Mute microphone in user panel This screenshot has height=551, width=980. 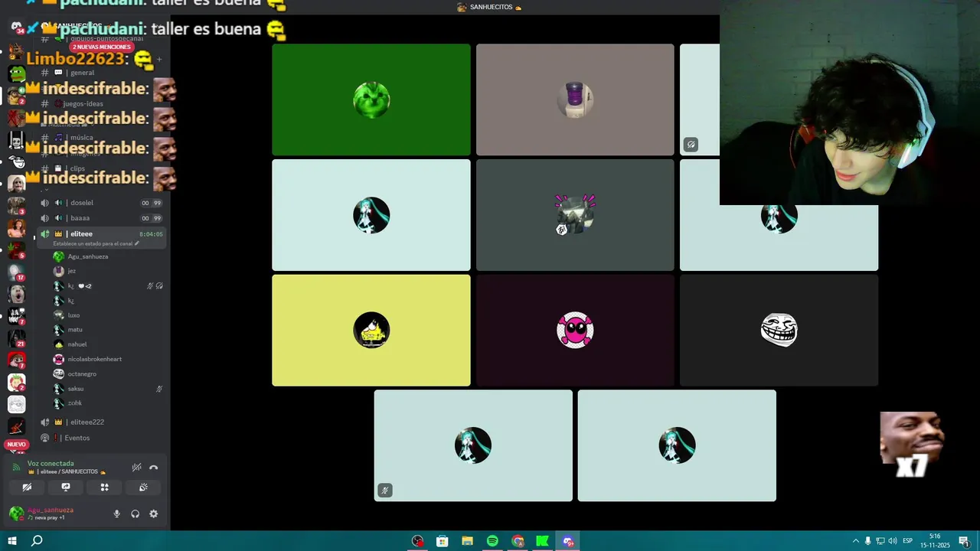click(117, 514)
